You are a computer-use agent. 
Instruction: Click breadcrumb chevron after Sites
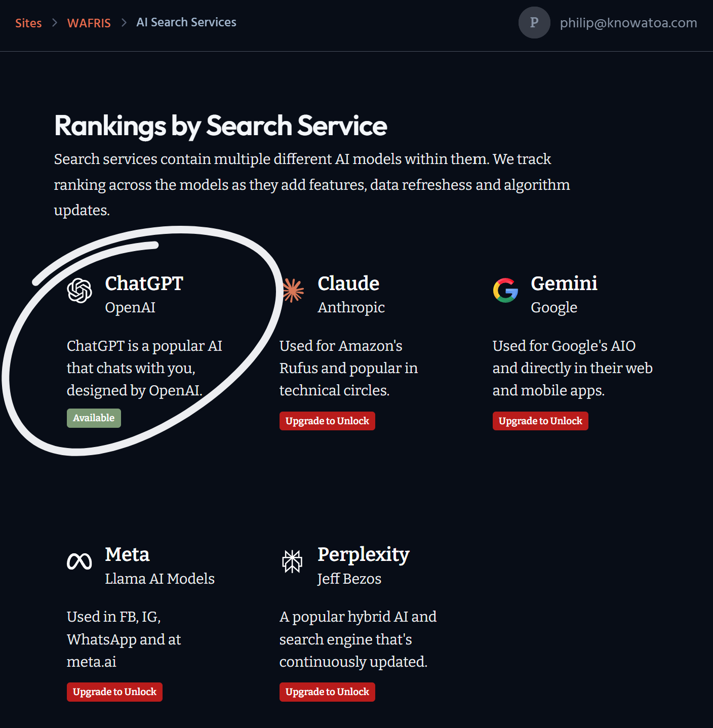click(x=55, y=23)
